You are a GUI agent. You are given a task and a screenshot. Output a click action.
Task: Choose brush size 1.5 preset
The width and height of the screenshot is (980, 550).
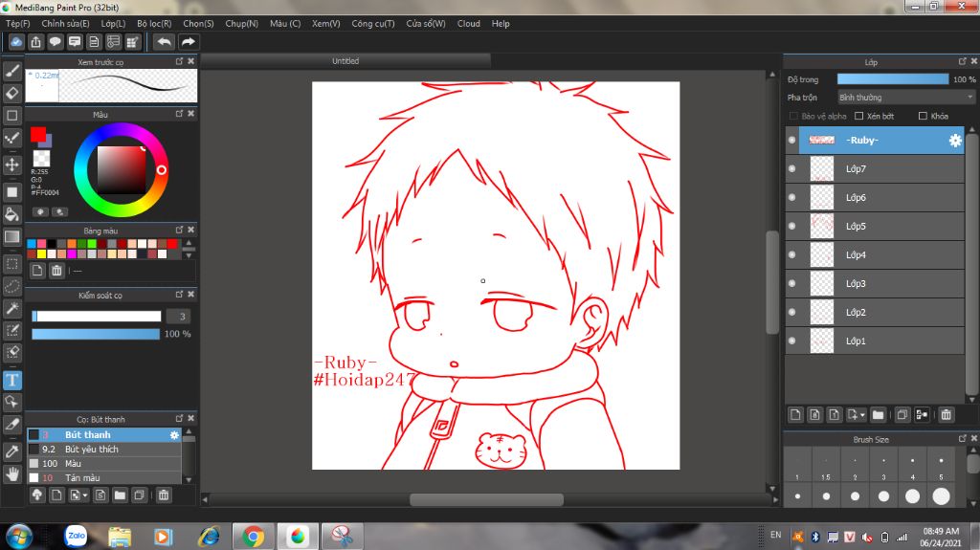[x=826, y=466]
